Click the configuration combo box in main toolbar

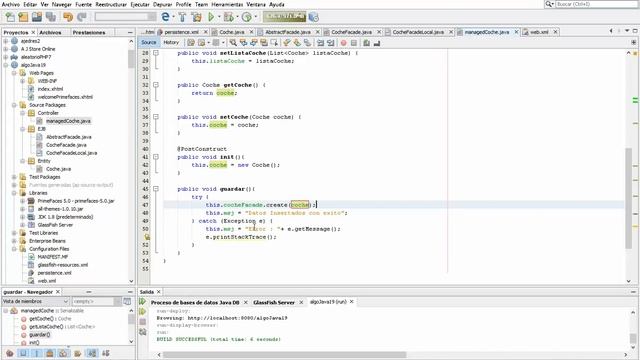click(x=125, y=17)
